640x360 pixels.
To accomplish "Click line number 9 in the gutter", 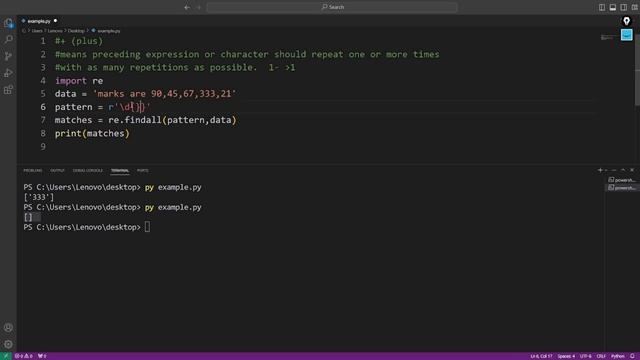I will (x=43, y=147).
